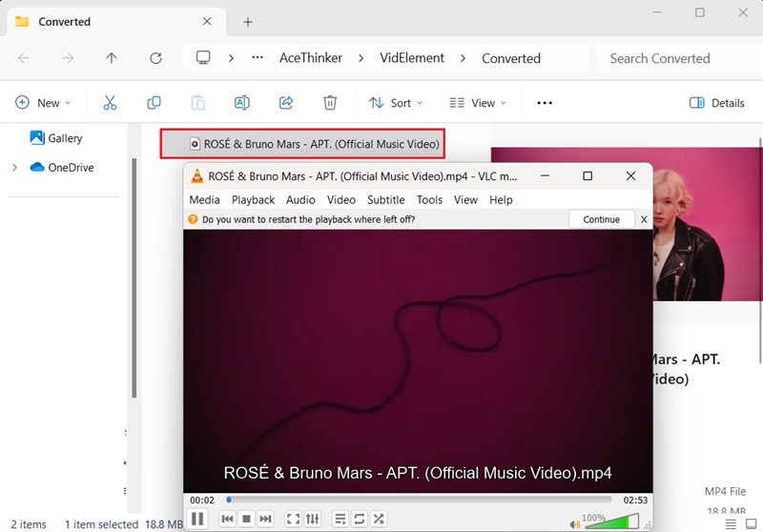Image resolution: width=763 pixels, height=532 pixels.
Task: Click the This PC icon in address bar
Action: 203,58
